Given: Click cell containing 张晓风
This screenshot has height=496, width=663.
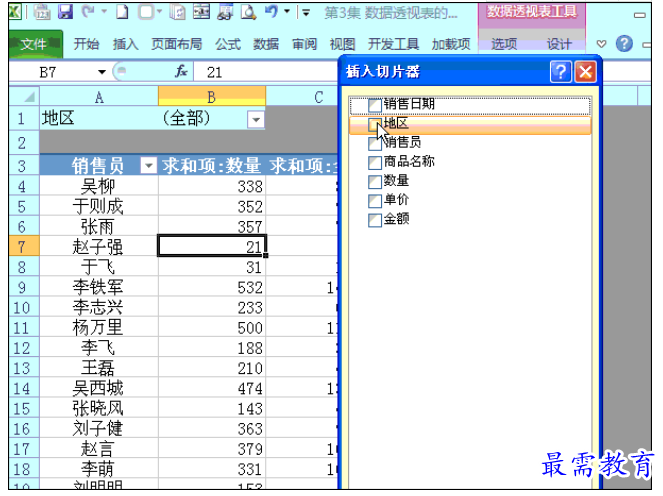Looking at the screenshot, I should tap(99, 408).
